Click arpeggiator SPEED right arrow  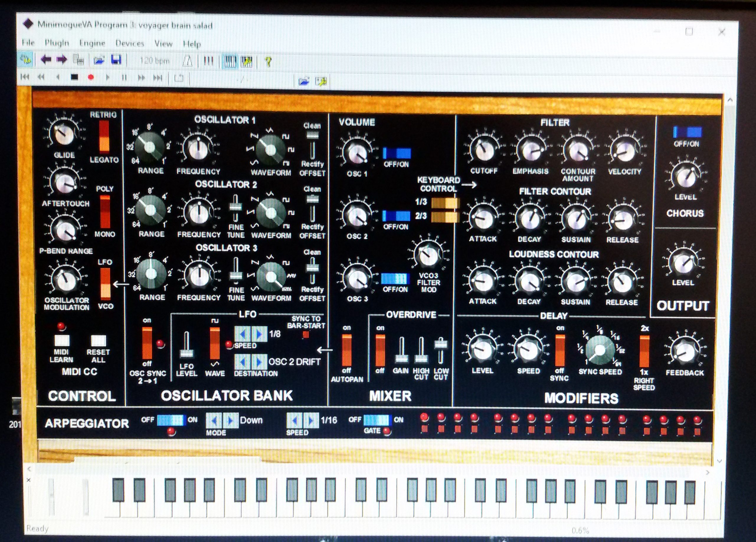[311, 420]
